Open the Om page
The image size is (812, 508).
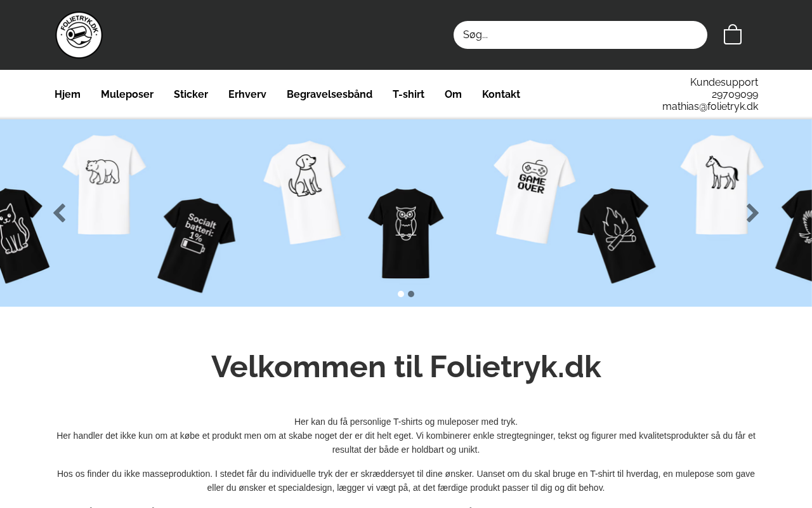click(453, 94)
